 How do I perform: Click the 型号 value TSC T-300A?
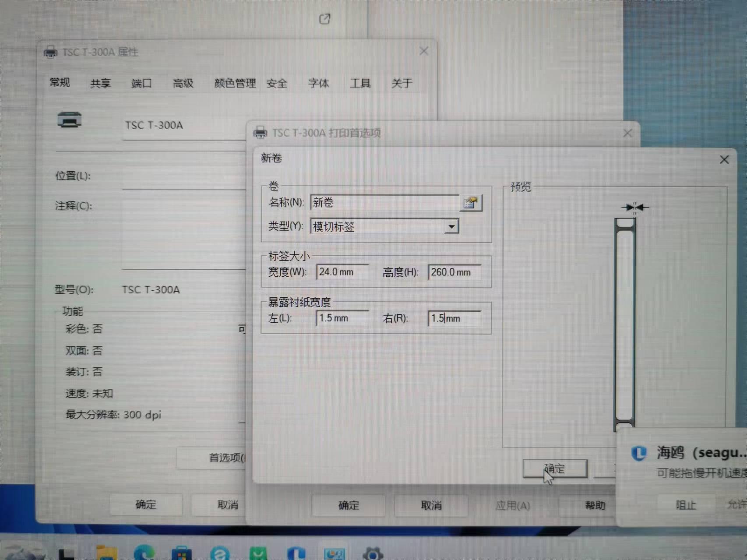click(x=151, y=290)
